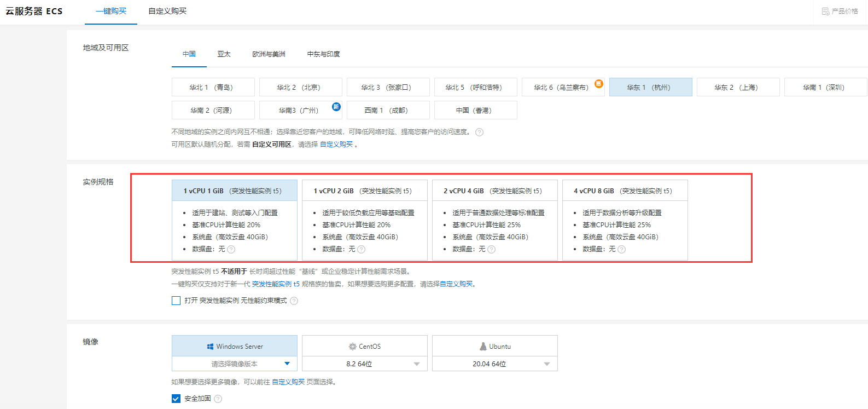Click the Ubuntu logo icon
This screenshot has width=868, height=409.
483,347
